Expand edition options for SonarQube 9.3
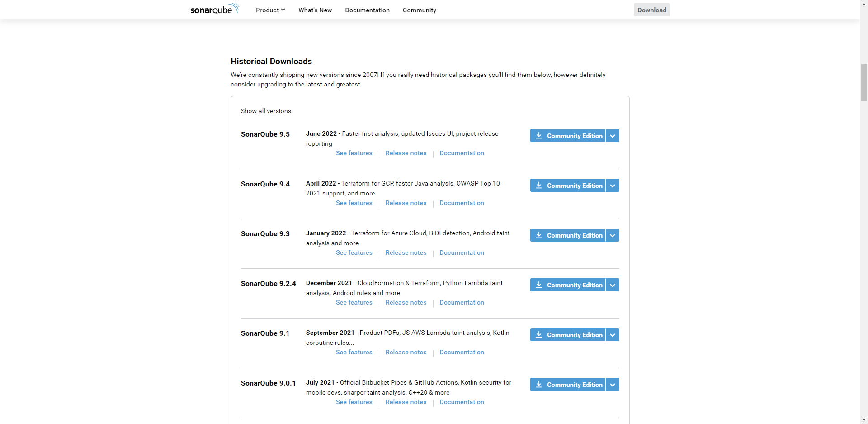Image resolution: width=868 pixels, height=424 pixels. click(613, 235)
